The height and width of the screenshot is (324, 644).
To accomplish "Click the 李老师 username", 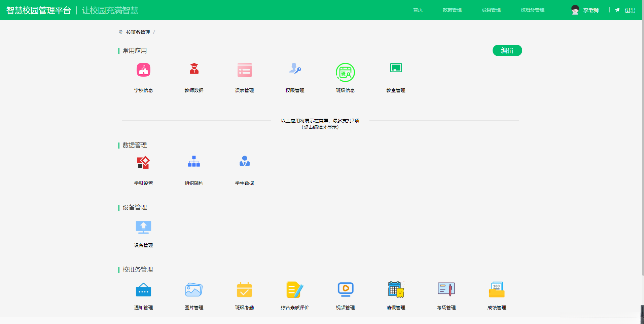I will (591, 10).
